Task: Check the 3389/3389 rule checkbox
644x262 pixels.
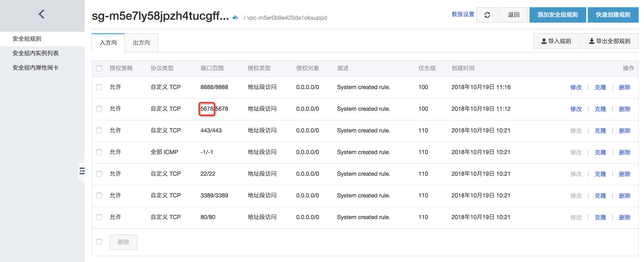Action: 99,196
